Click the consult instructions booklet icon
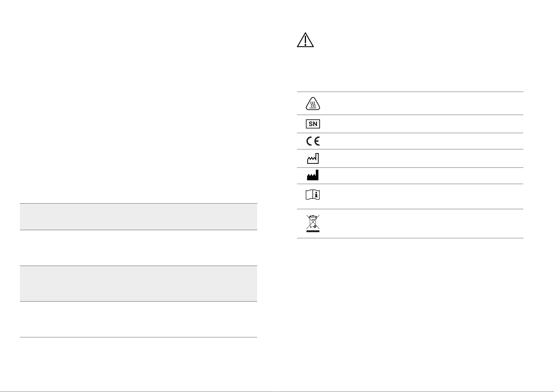This screenshot has height=392, width=554. (313, 194)
